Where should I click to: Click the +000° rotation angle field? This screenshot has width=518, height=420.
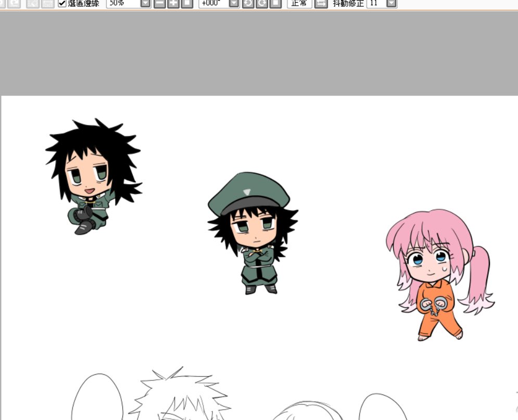[214, 3]
